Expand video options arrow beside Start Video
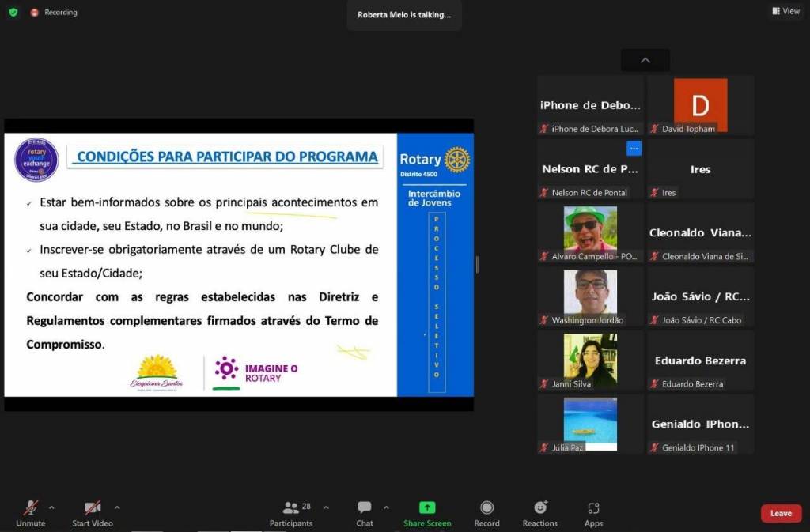 coord(117,507)
